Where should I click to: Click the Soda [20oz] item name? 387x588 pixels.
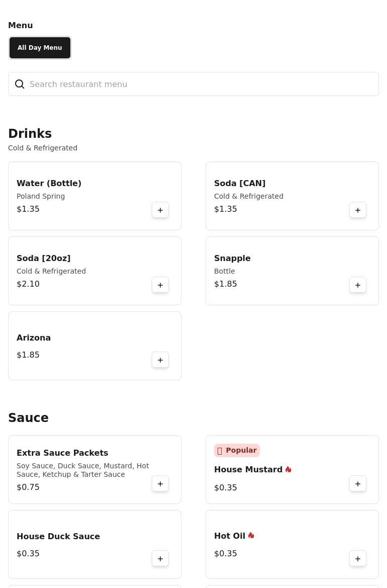pos(43,259)
